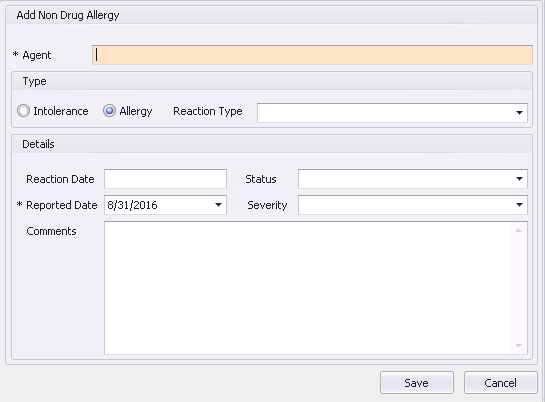
Task: Select the Intolerance radio button
Action: click(x=23, y=111)
